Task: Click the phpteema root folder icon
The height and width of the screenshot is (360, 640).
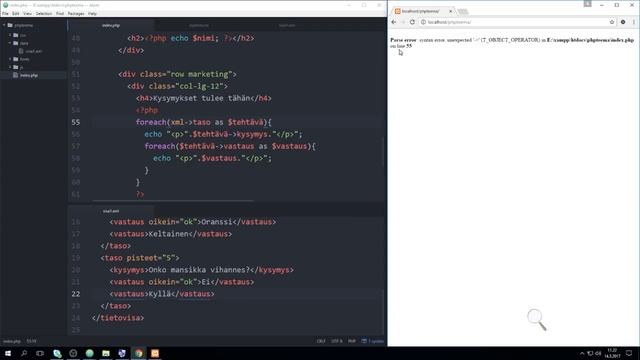Action: pos(10,25)
